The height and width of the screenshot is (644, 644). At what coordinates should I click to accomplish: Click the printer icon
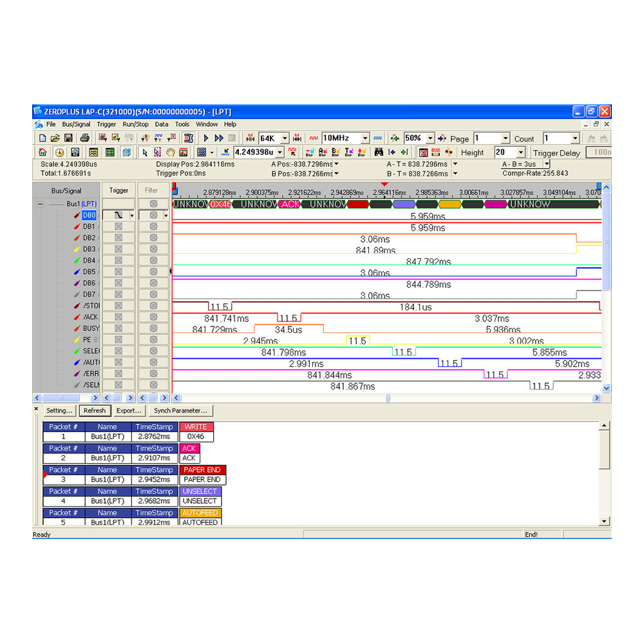pyautogui.click(x=84, y=138)
